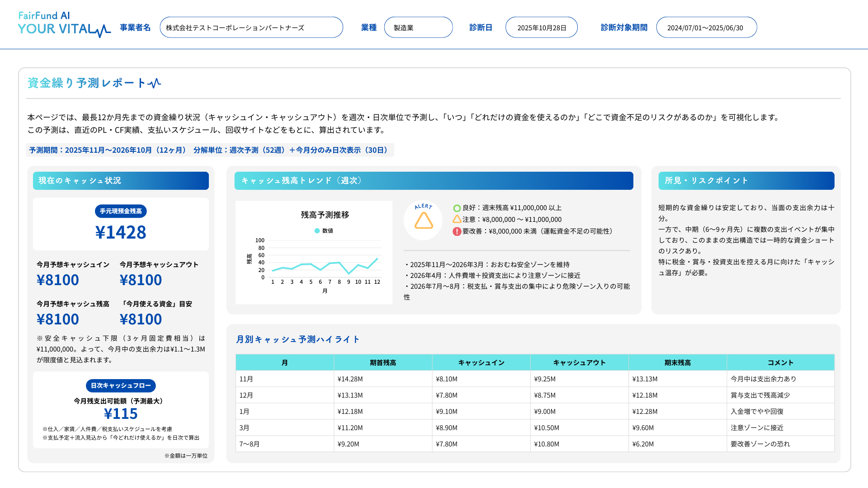Open the 診断日 date field

(x=541, y=27)
